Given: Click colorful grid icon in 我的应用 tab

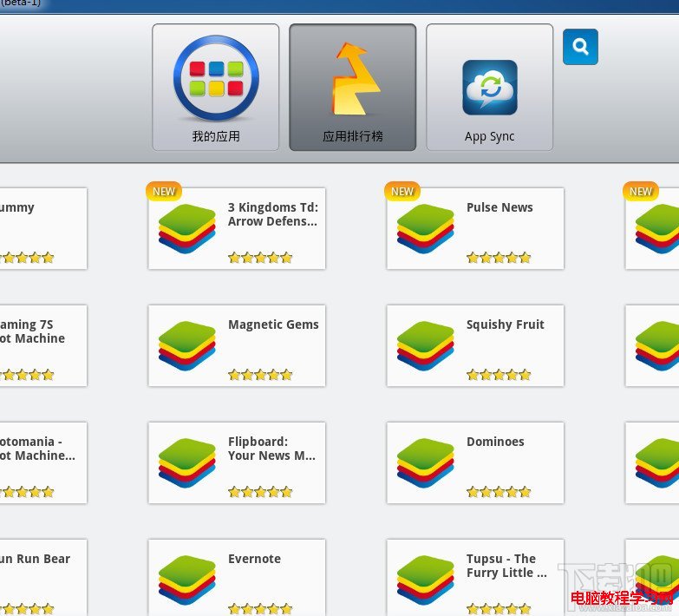Looking at the screenshot, I should tap(216, 77).
